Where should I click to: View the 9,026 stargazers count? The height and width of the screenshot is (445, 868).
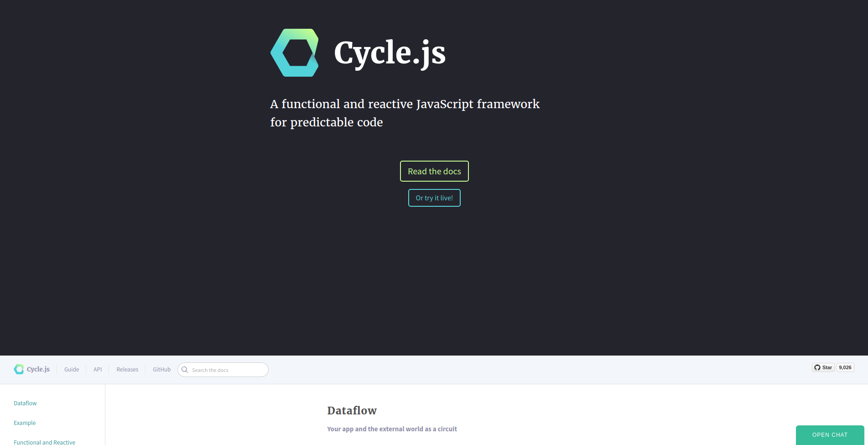pos(845,367)
